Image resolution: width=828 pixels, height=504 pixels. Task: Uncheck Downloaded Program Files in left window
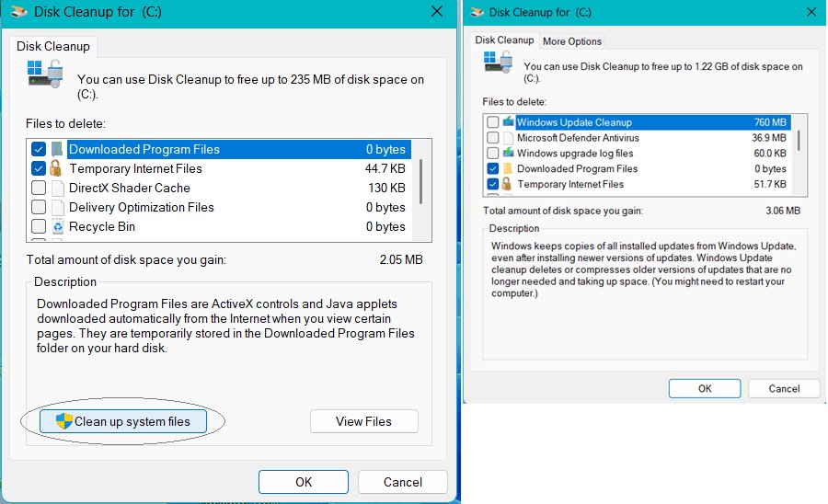(38, 149)
